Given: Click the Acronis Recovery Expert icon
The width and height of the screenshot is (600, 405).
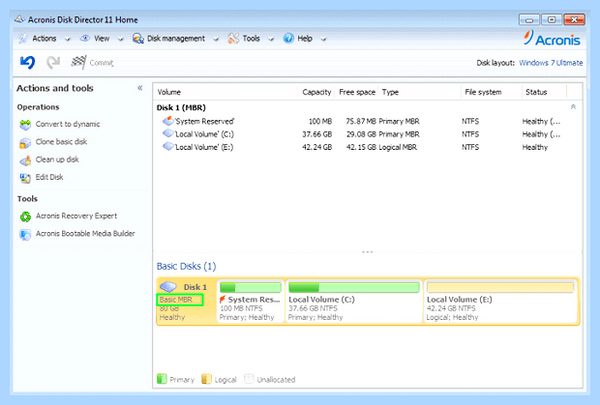Looking at the screenshot, I should [25, 216].
